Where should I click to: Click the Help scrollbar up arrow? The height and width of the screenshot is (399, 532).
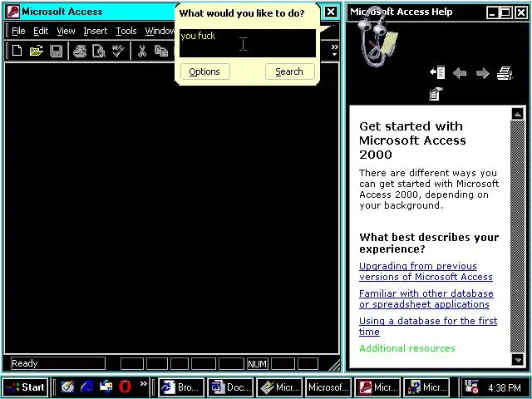[517, 114]
